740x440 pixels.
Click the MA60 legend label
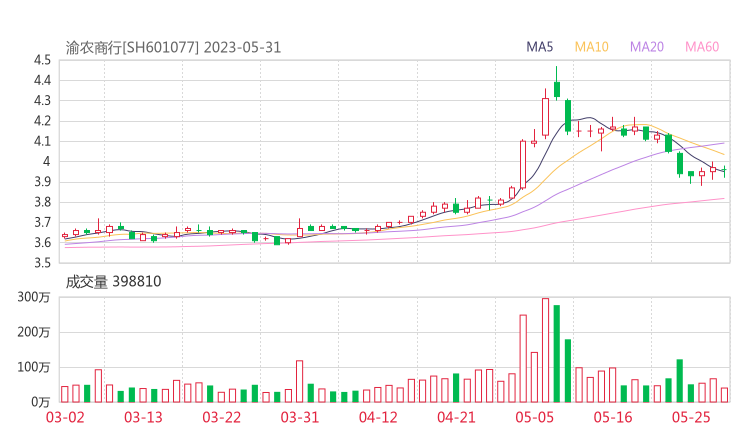(x=702, y=47)
